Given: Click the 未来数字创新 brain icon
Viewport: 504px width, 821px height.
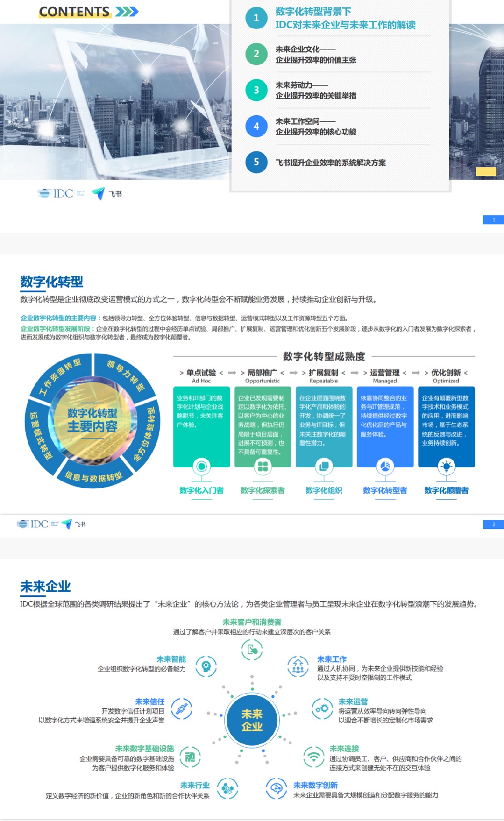Looking at the screenshot, I should pyautogui.click(x=277, y=789).
